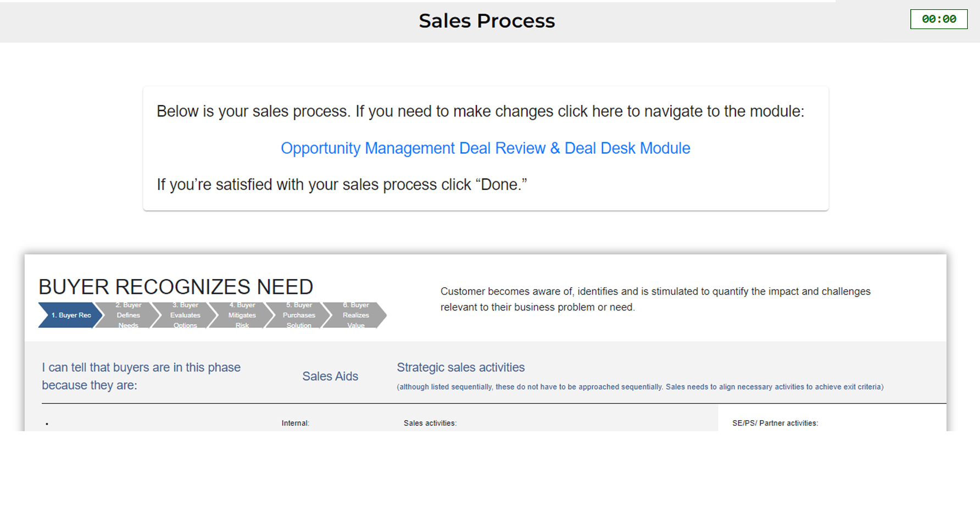Screen dimensions: 980x513
Task: Click the 00:00 timer display
Action: tap(938, 19)
